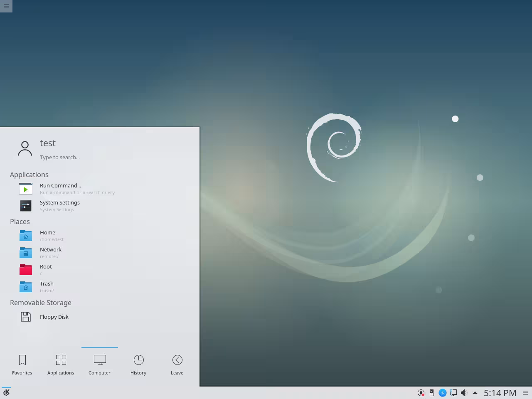532x399 pixels.
Task: Open the Home folder place
Action: click(x=47, y=236)
